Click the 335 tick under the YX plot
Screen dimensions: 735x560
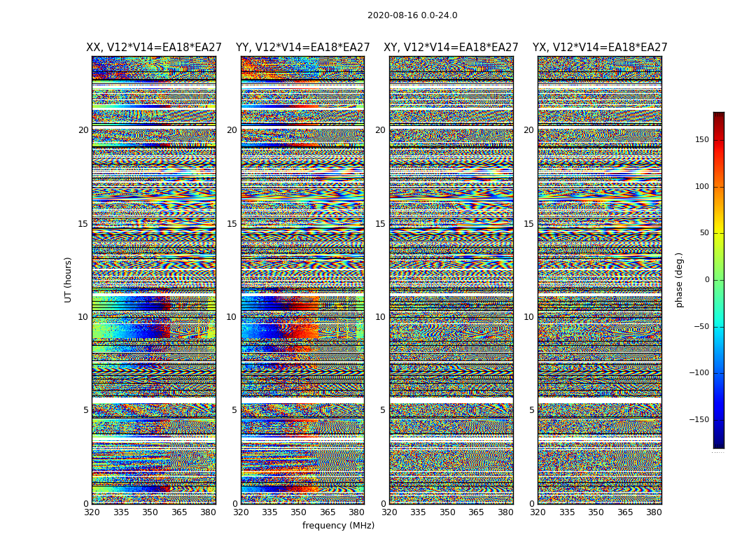[x=567, y=512]
